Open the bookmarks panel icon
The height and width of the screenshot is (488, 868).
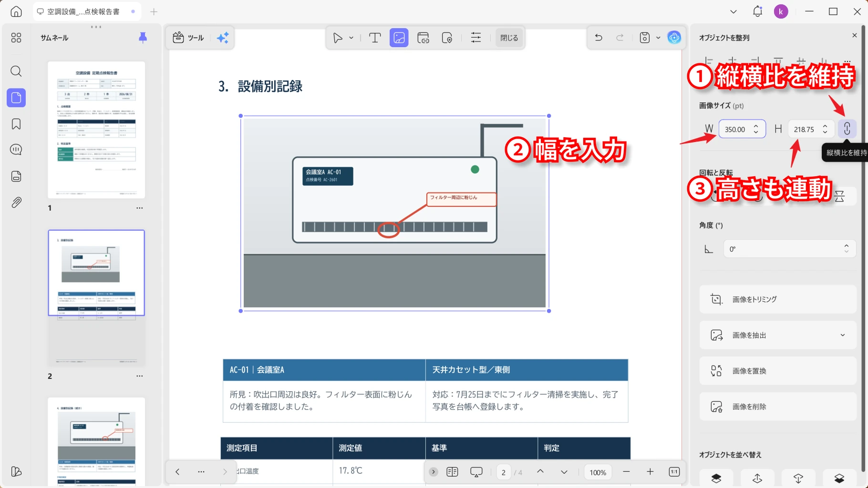[x=16, y=124]
